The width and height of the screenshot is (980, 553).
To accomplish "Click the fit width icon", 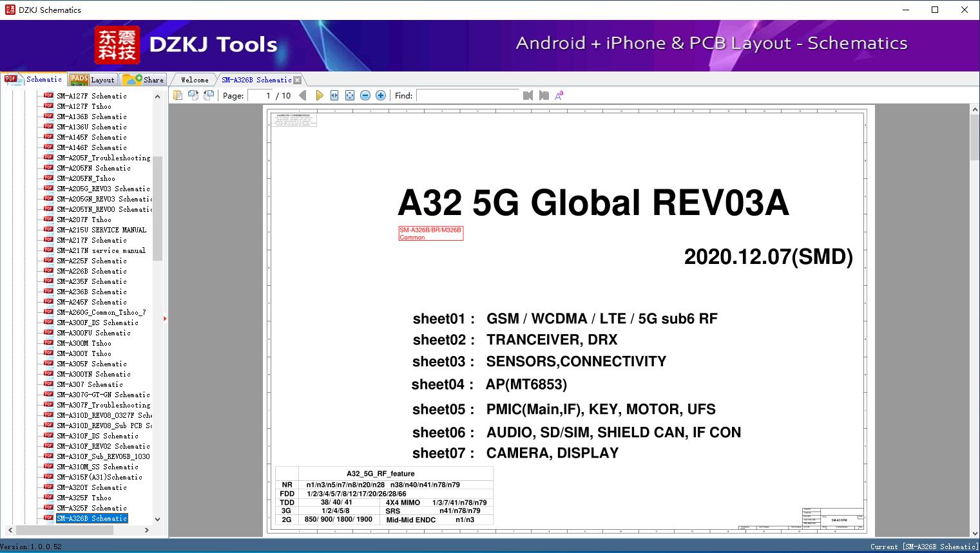I will 334,95.
